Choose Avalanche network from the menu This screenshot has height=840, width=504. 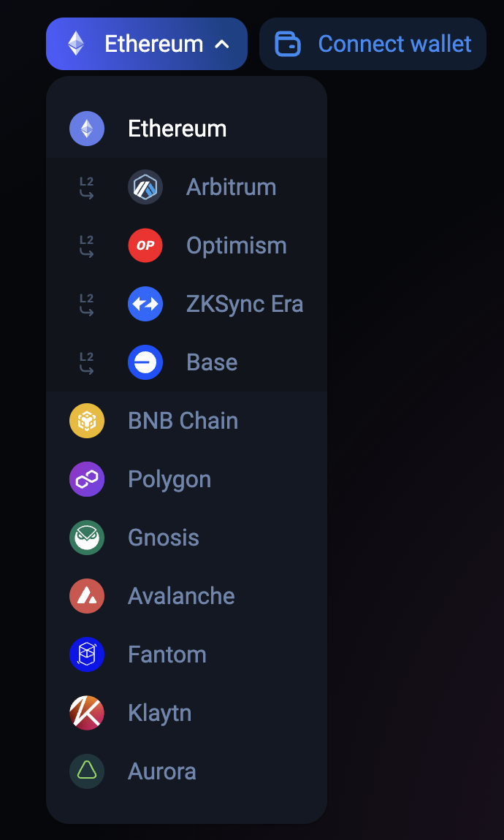click(x=180, y=596)
